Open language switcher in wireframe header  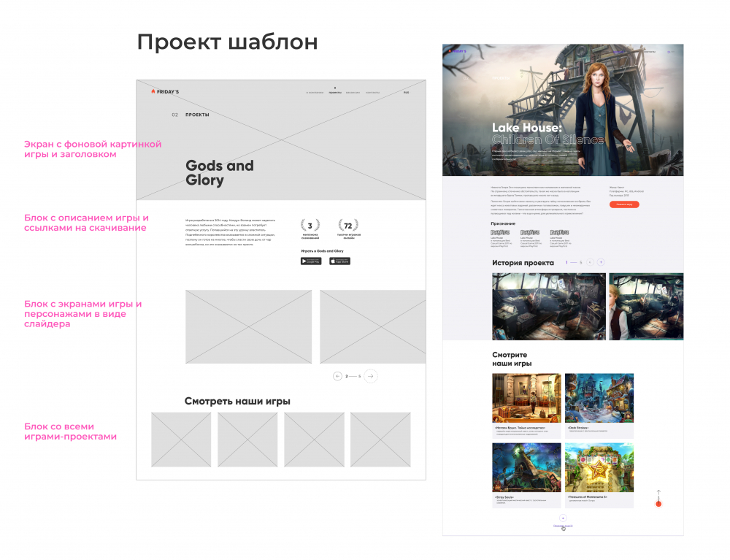tap(407, 93)
